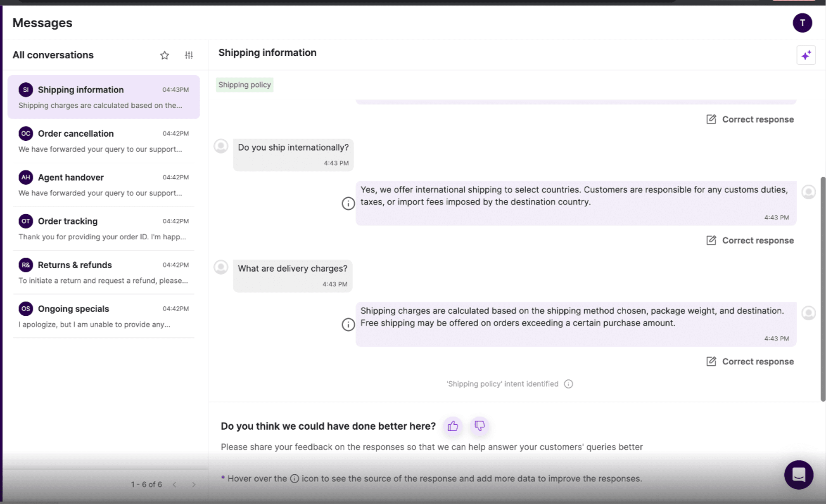Click the 'To initiate a return' preview text
This screenshot has height=504, width=826.
pyautogui.click(x=103, y=280)
